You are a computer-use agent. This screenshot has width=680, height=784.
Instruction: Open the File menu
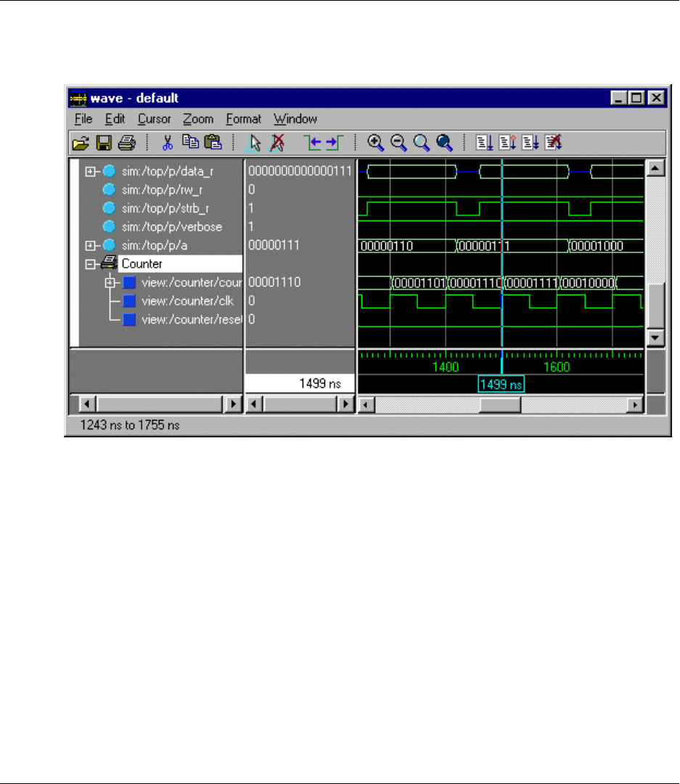(83, 119)
